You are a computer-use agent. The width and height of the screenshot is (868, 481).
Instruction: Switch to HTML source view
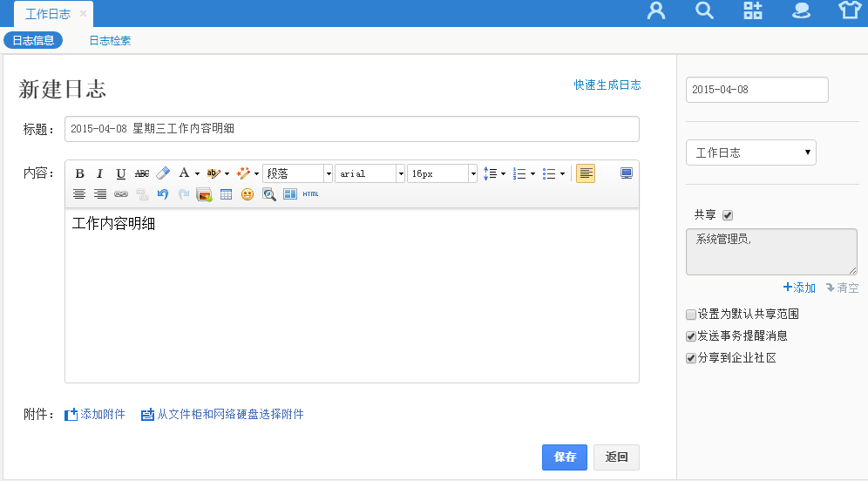point(310,194)
